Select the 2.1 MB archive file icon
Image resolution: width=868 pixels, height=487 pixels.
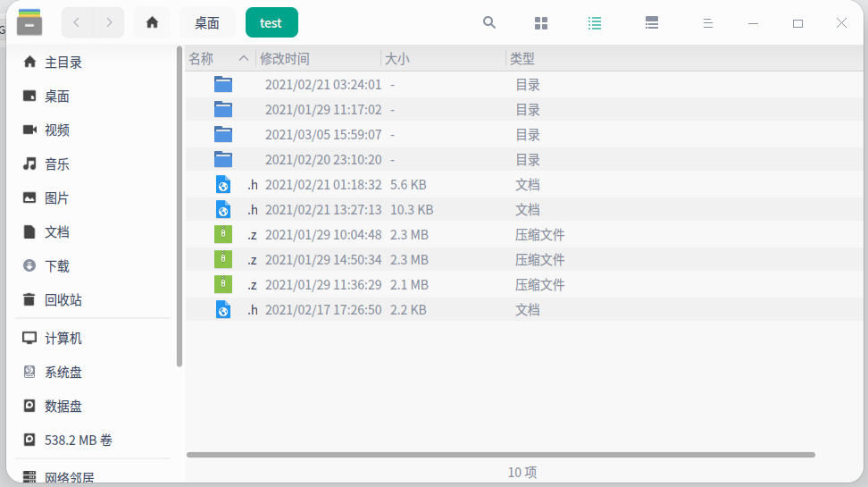click(223, 284)
